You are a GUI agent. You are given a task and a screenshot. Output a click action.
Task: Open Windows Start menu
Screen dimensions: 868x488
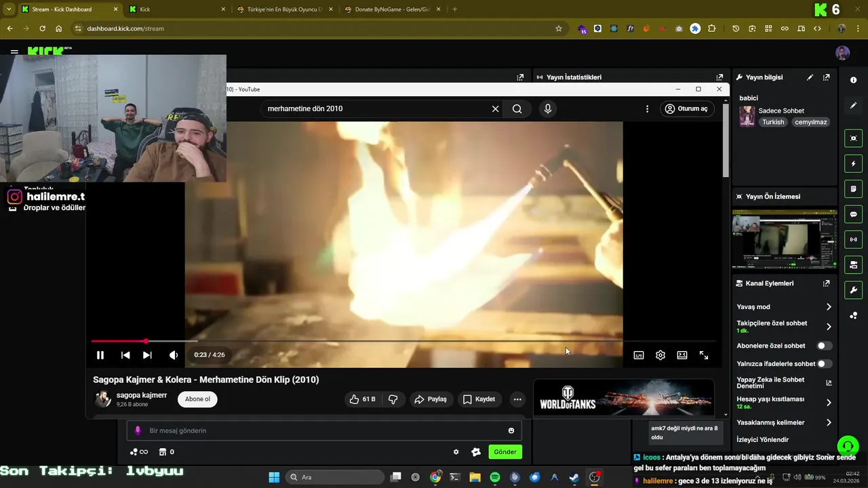[274, 477]
